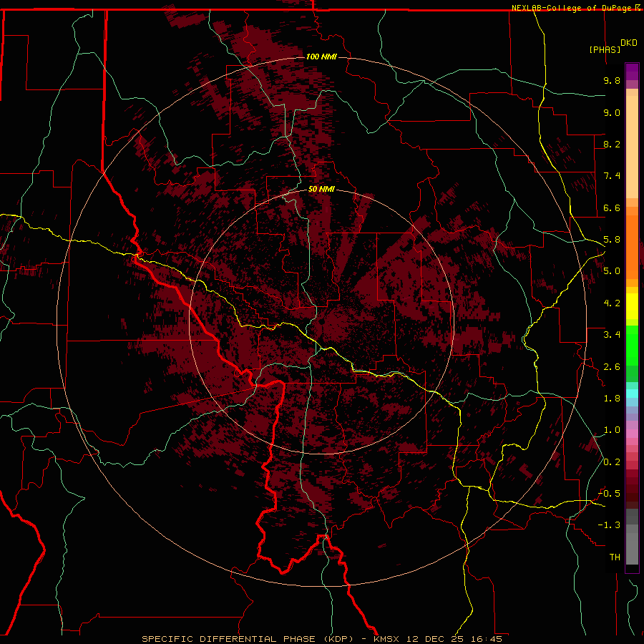Click the "KMSX" radar station identifier
The width and height of the screenshot is (644, 644).
tap(386, 639)
